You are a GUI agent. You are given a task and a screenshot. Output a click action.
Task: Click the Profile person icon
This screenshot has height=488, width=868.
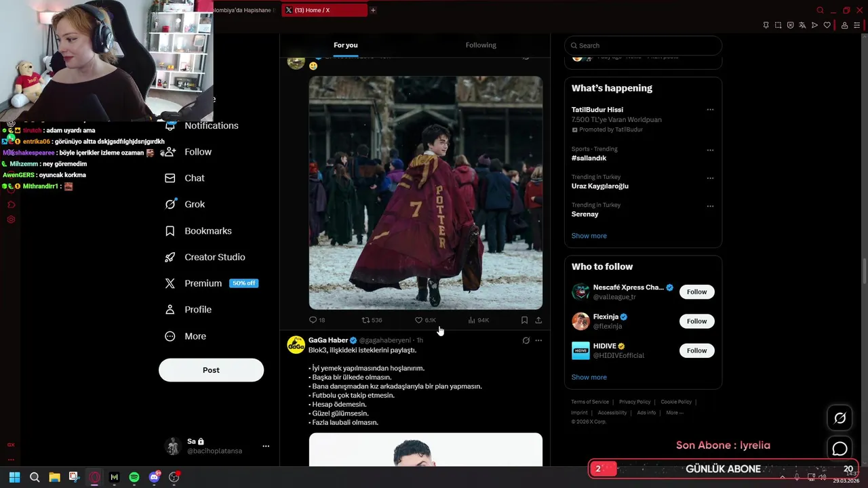point(170,310)
